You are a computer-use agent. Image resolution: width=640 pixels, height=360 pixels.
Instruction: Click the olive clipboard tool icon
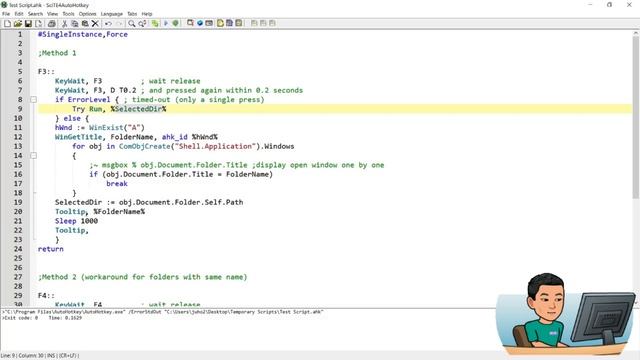coord(239,23)
